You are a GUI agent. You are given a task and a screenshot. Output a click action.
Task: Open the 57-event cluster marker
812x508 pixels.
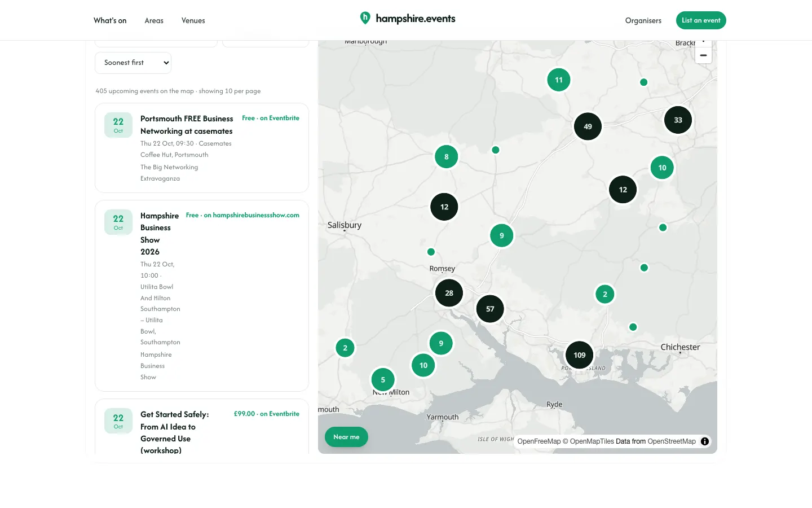490,309
